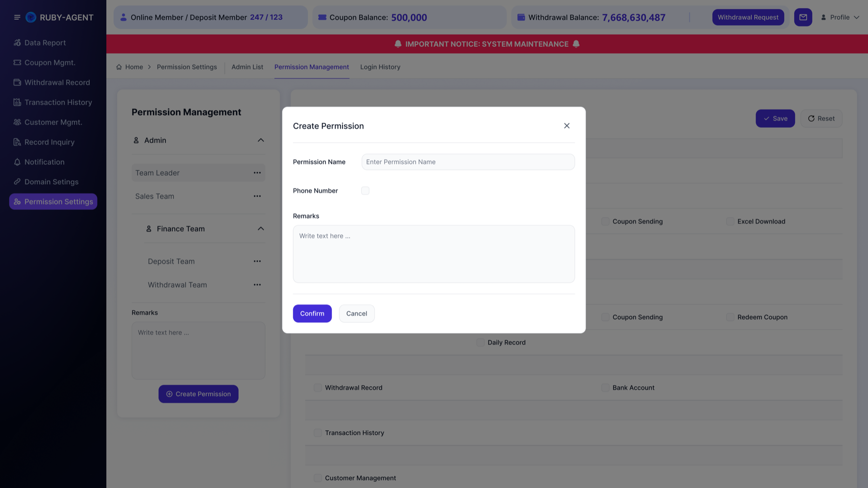
Task: Click the Customer Mgmt. sidebar icon
Action: click(x=17, y=122)
